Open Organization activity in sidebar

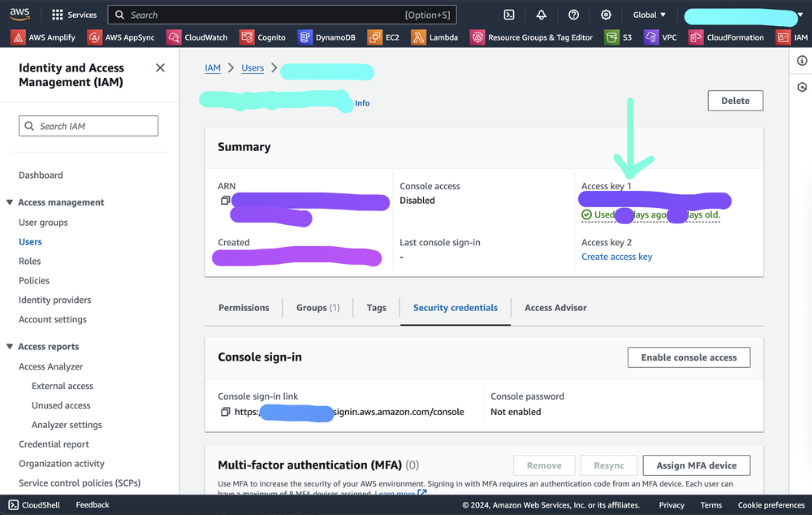61,464
